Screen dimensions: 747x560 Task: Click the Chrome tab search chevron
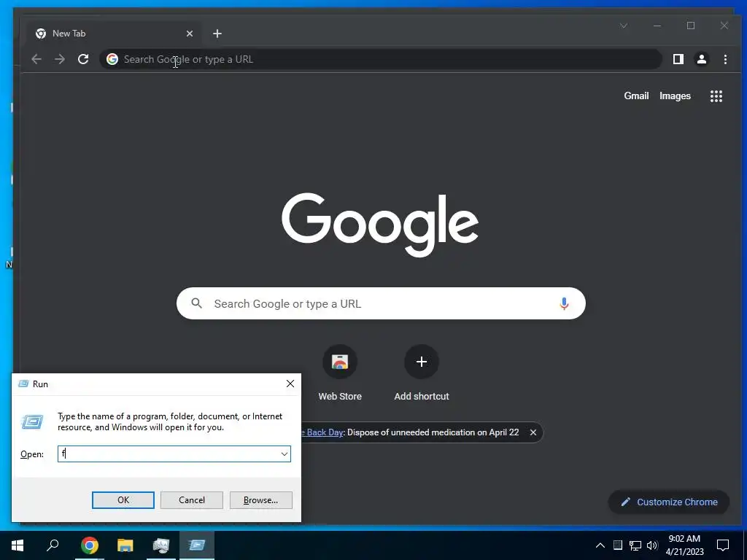(624, 26)
